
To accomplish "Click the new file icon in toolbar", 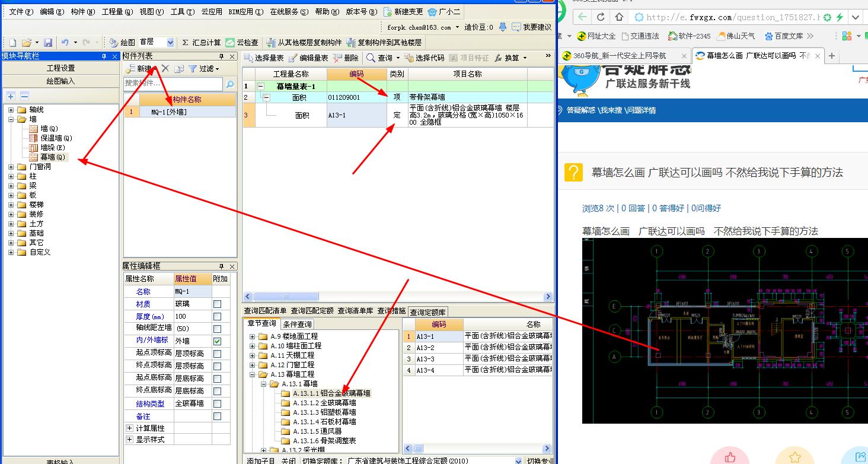I will [x=12, y=43].
